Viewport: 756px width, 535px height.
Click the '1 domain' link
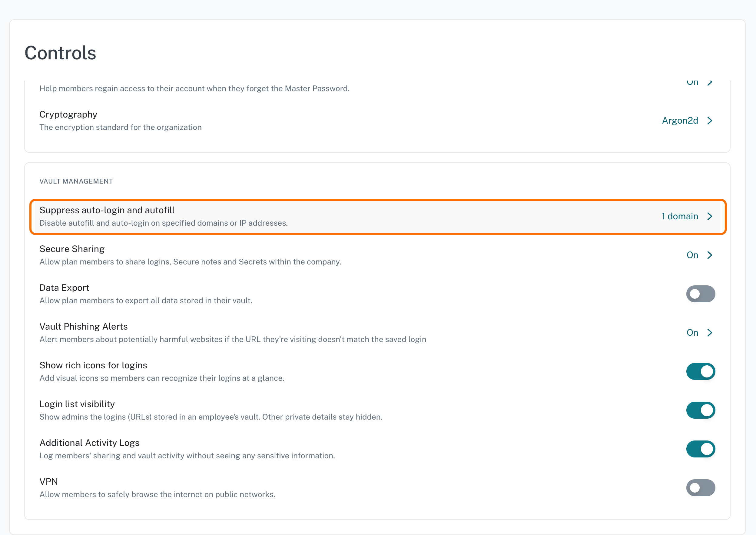click(x=680, y=216)
